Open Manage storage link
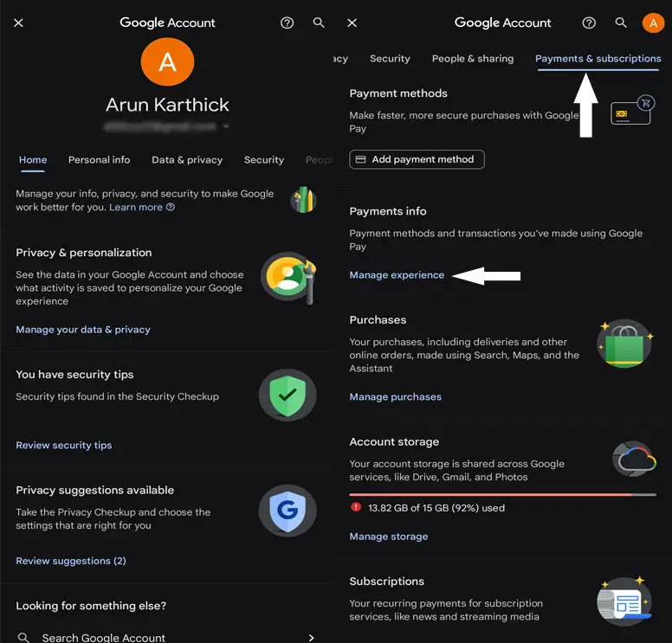 tap(389, 537)
